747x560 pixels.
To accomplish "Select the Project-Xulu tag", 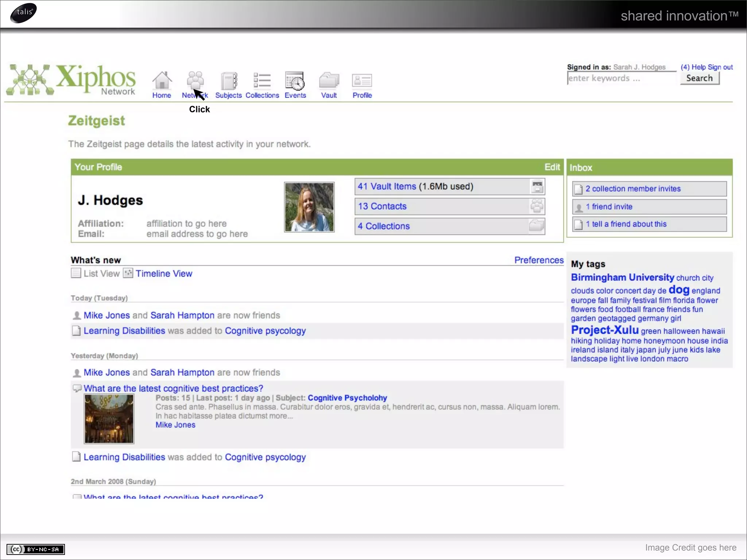I will click(x=605, y=330).
